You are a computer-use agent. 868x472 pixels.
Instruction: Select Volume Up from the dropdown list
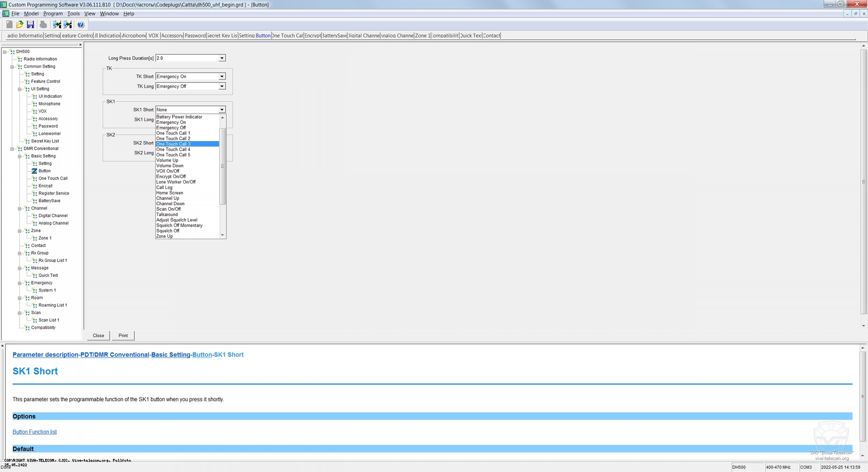click(167, 160)
